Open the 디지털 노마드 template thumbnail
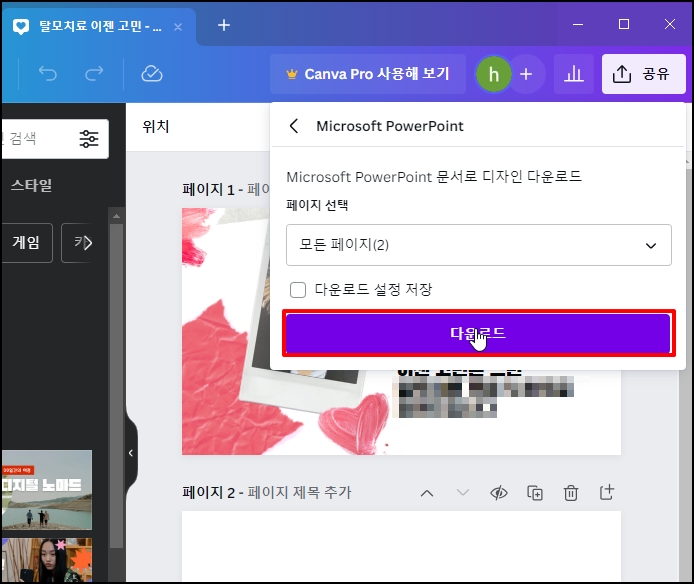This screenshot has height=584, width=694. click(x=47, y=490)
